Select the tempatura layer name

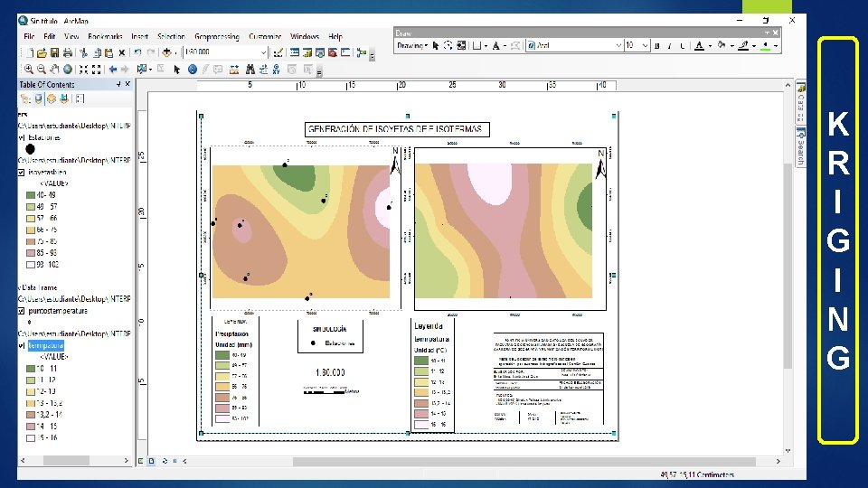[x=46, y=345]
